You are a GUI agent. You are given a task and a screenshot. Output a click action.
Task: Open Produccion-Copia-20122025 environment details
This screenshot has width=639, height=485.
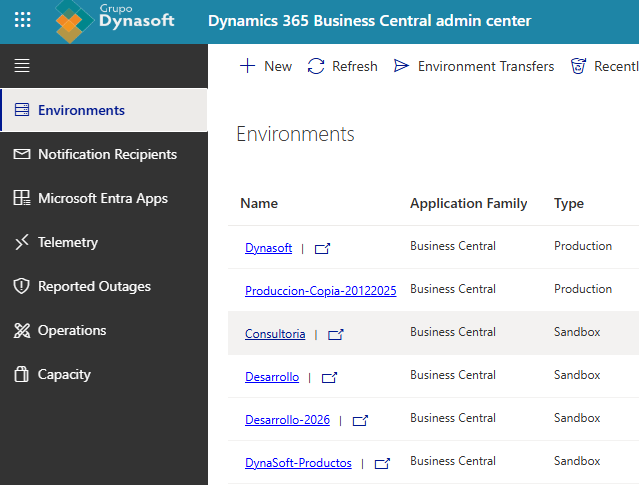point(320,291)
